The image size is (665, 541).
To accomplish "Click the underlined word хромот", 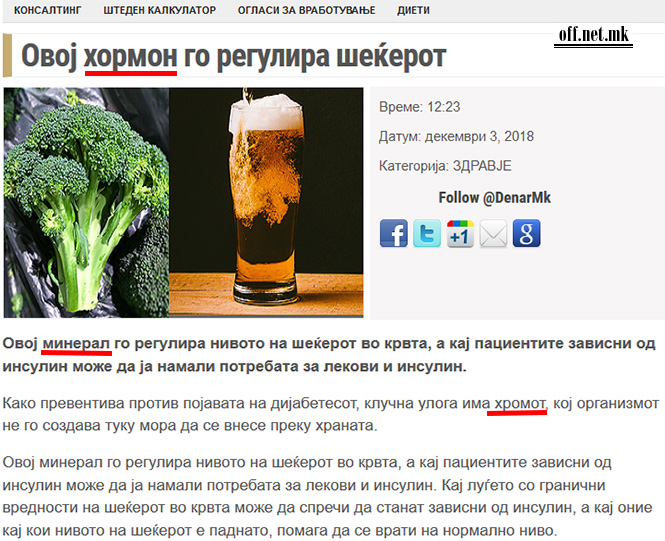I will pyautogui.click(x=520, y=403).
